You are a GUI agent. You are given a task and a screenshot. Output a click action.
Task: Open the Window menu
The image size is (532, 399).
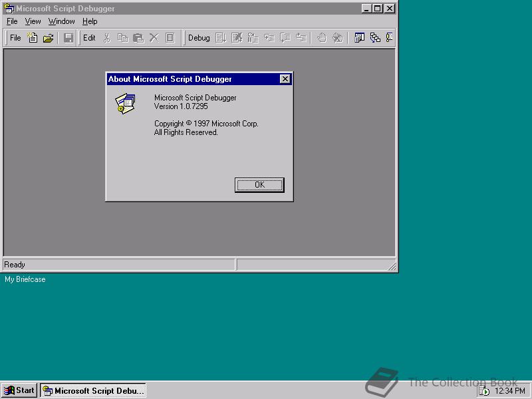pos(61,21)
